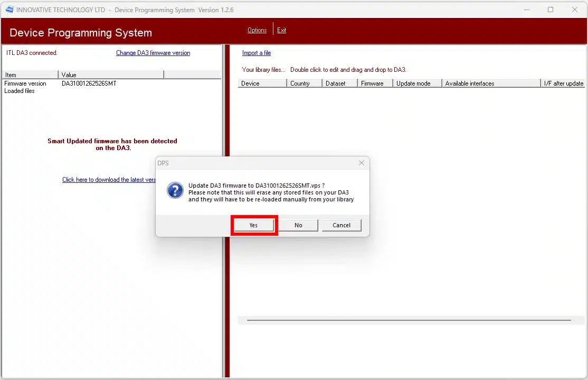The height and width of the screenshot is (380, 588).
Task: Click the Innovative Technology app icon in title bar
Action: (9, 10)
